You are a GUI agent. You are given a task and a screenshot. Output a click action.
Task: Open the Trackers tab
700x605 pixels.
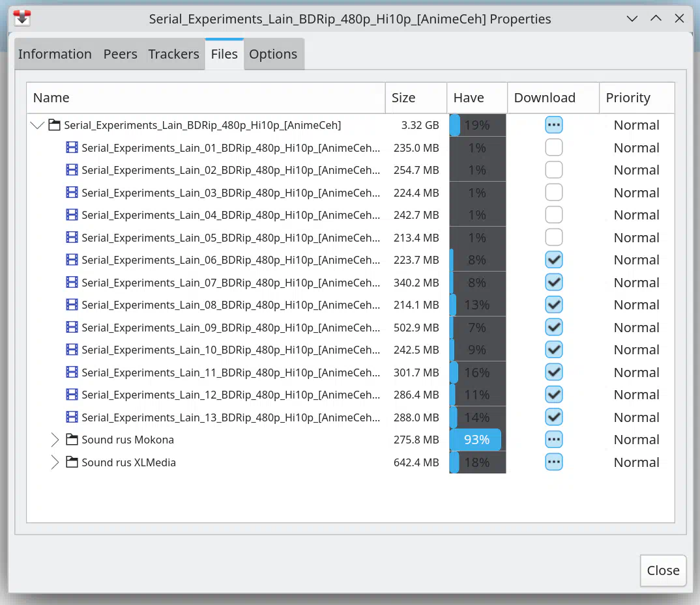173,54
